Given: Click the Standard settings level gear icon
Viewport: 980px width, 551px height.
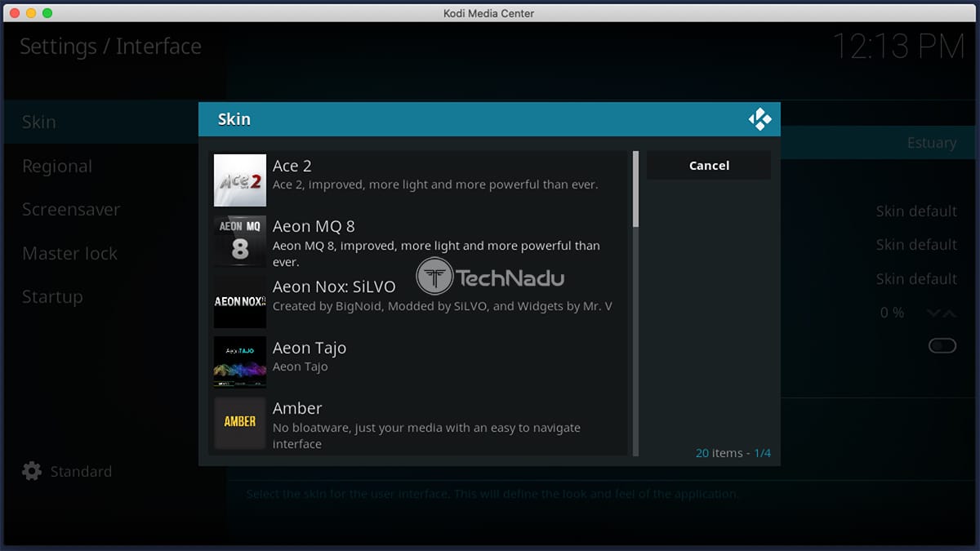Looking at the screenshot, I should pos(32,471).
